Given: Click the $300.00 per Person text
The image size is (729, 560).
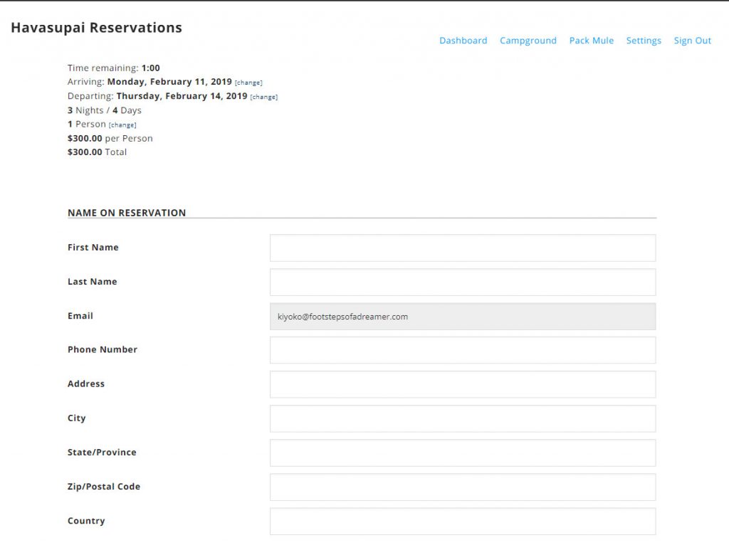Looking at the screenshot, I should tap(110, 139).
